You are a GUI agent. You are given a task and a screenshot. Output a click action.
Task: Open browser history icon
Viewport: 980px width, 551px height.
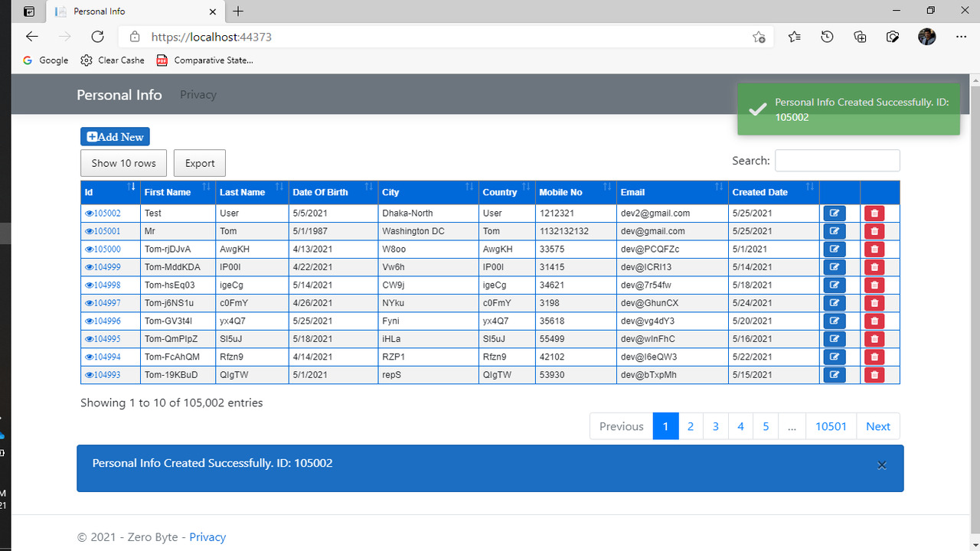click(x=827, y=36)
